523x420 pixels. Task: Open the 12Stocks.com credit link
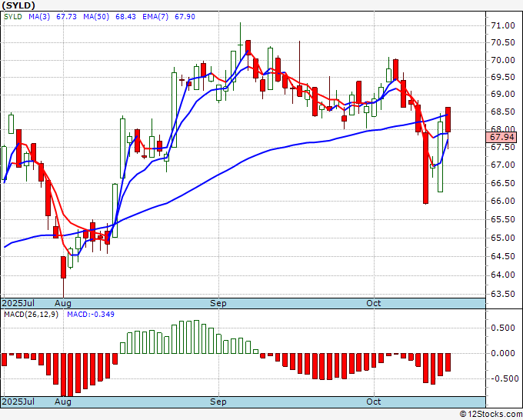491,415
